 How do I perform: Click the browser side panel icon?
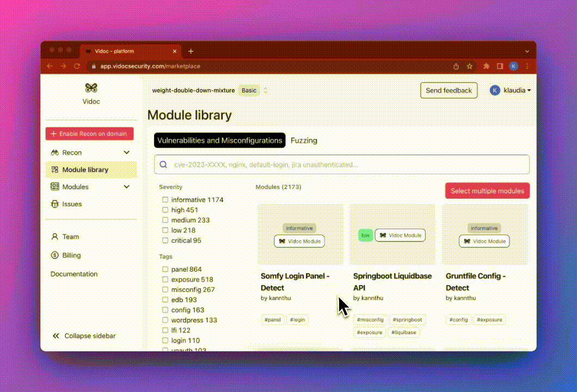tap(500, 66)
